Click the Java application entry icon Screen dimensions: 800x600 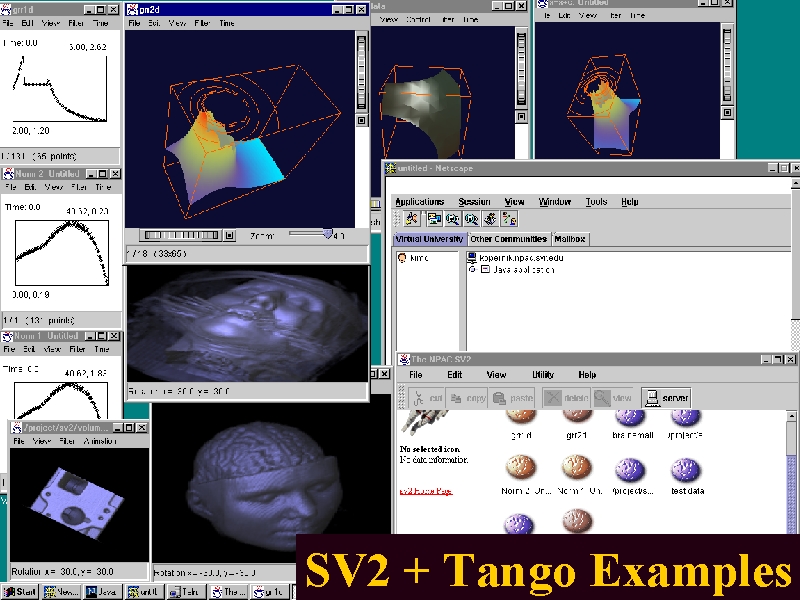coord(485,269)
